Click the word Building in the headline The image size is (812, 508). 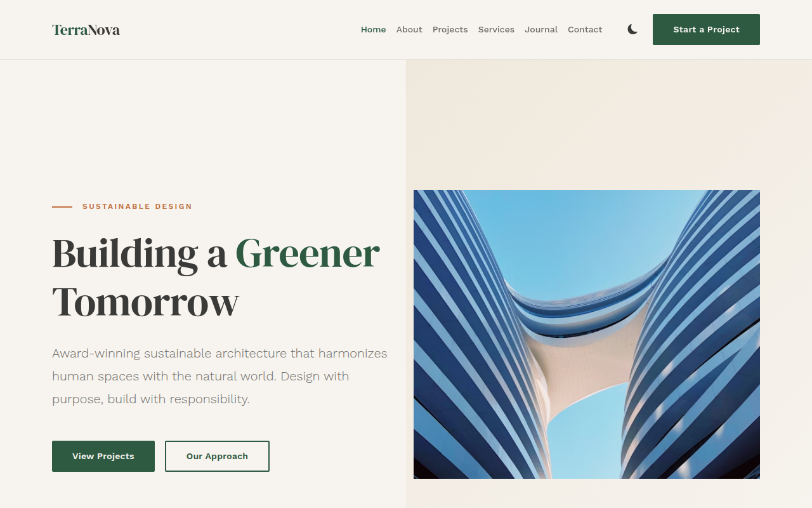[125, 254]
